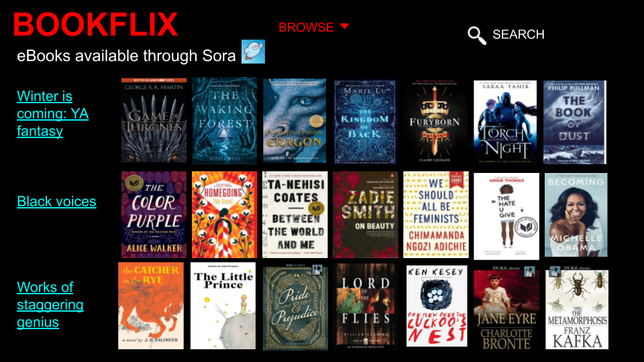The width and height of the screenshot is (644, 362).
Task: Select the Lord of the Flies cover
Action: click(x=365, y=306)
